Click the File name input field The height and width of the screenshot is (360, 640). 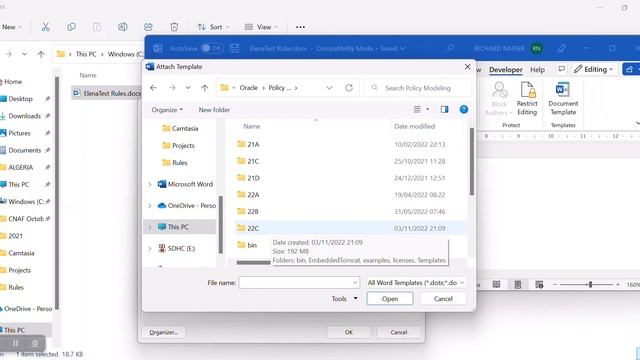pos(299,282)
